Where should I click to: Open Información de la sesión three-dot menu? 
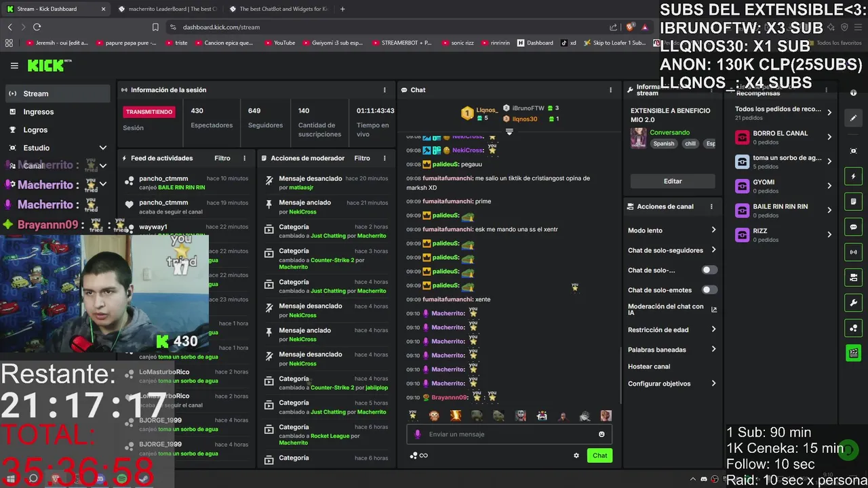384,89
